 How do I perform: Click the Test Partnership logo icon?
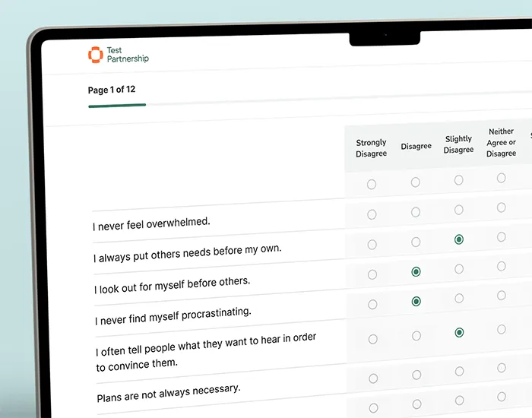tap(95, 55)
